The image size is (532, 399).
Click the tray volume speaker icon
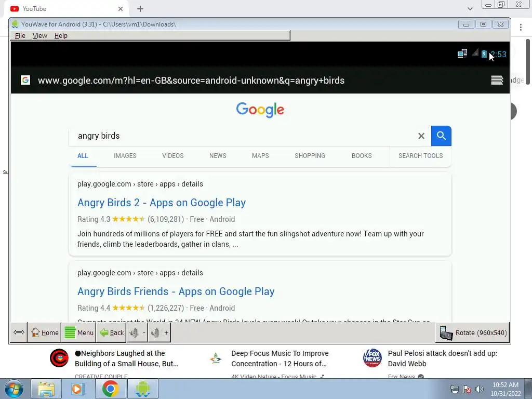(479, 389)
